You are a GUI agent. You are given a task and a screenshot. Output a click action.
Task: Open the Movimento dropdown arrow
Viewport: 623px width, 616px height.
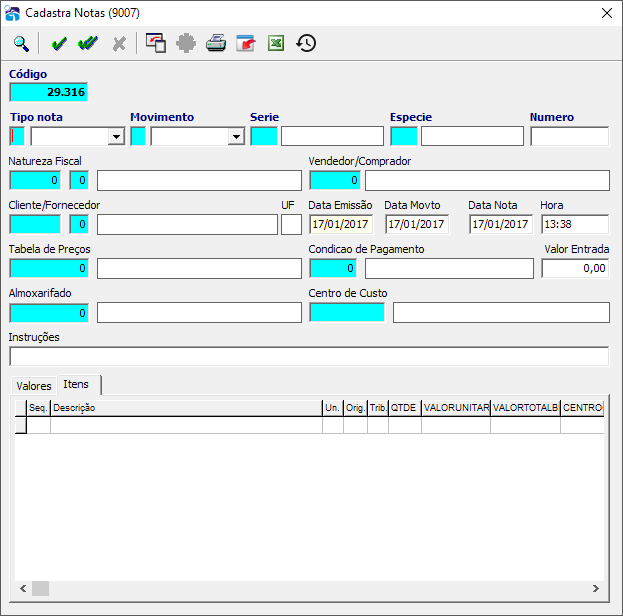(x=236, y=137)
